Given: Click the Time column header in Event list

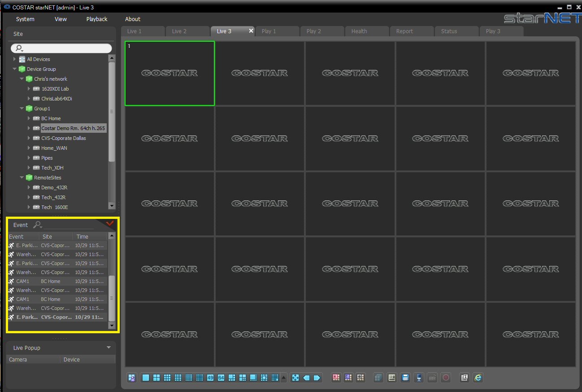Looking at the screenshot, I should click(90, 236).
